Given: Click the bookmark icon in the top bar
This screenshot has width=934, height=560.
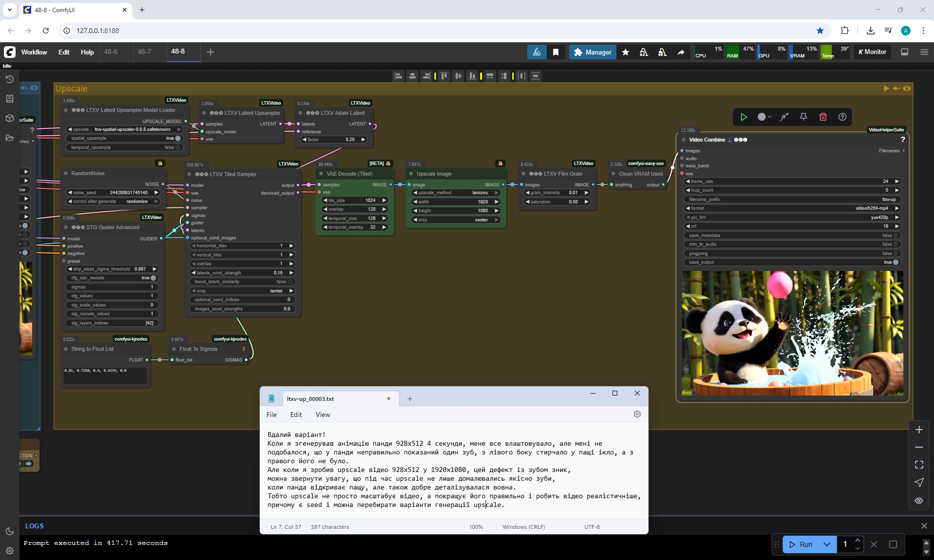Looking at the screenshot, I should (556, 52).
